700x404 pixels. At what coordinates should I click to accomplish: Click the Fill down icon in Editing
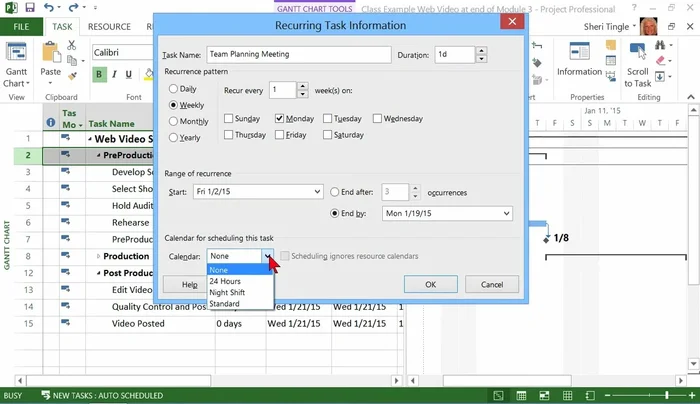(x=660, y=76)
